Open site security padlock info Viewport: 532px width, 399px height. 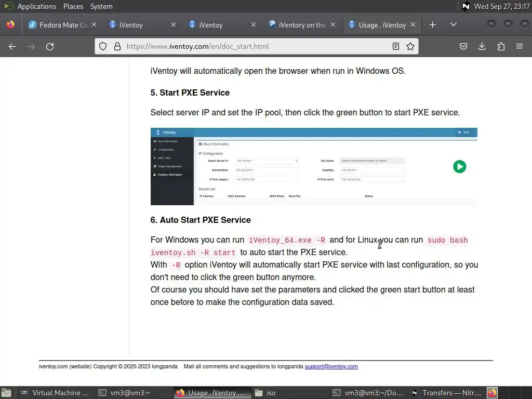point(117,46)
